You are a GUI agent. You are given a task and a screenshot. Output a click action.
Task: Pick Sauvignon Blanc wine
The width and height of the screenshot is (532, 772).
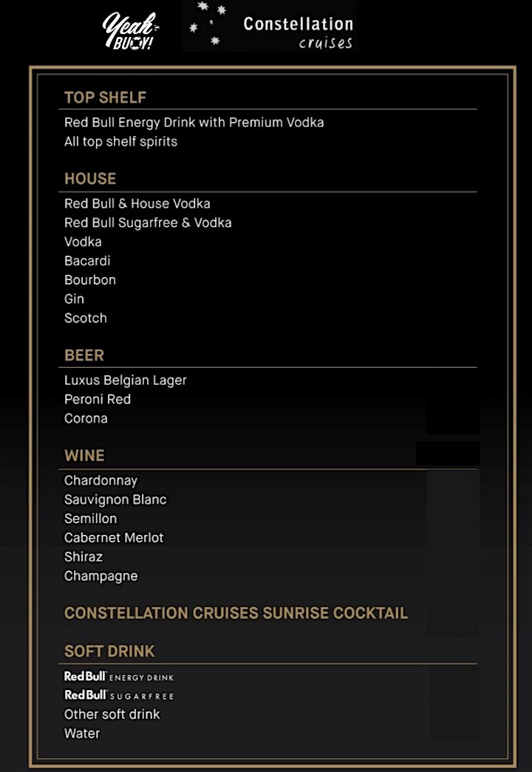(x=115, y=499)
